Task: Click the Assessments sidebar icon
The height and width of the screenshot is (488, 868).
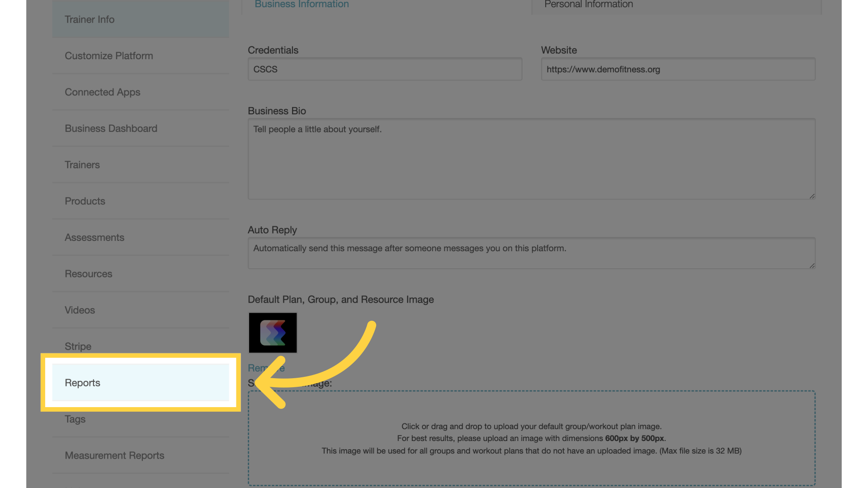Action: pyautogui.click(x=94, y=237)
